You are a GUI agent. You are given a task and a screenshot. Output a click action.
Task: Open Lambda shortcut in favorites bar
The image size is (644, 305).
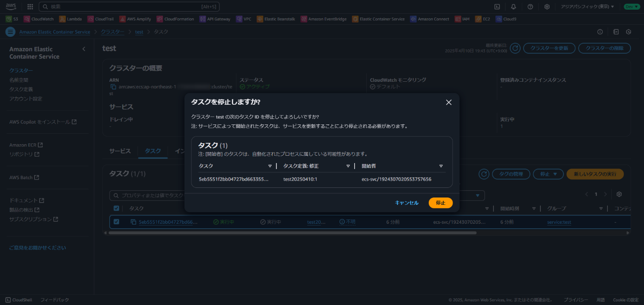click(x=70, y=19)
